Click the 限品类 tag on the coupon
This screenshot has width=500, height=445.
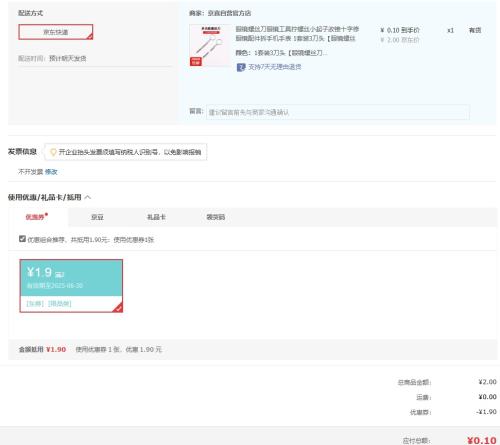click(60, 304)
